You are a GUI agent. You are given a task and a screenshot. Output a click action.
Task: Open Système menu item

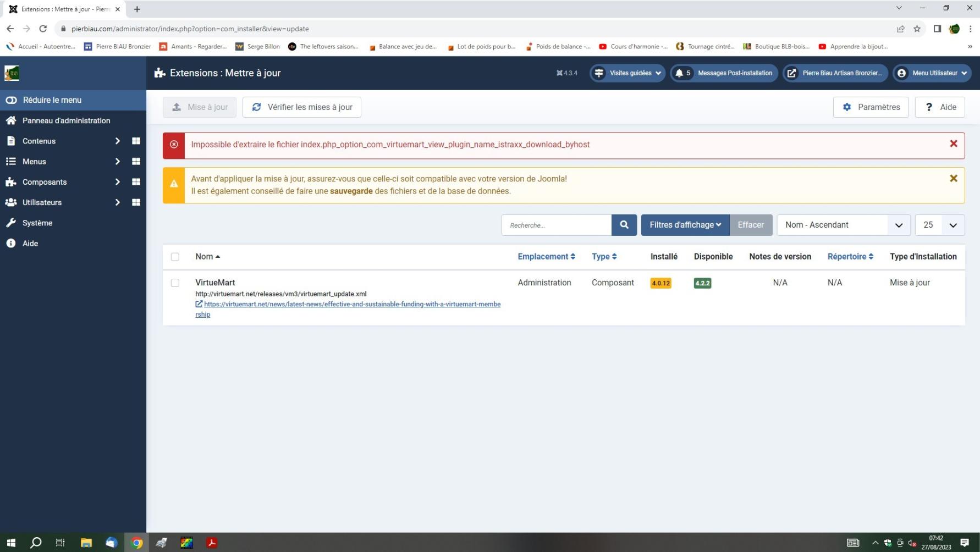(37, 223)
